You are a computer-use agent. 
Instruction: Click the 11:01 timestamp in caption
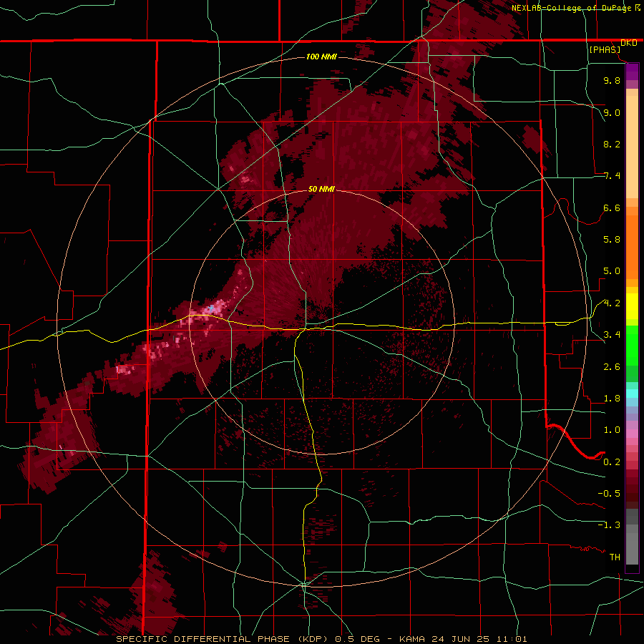(x=512, y=639)
